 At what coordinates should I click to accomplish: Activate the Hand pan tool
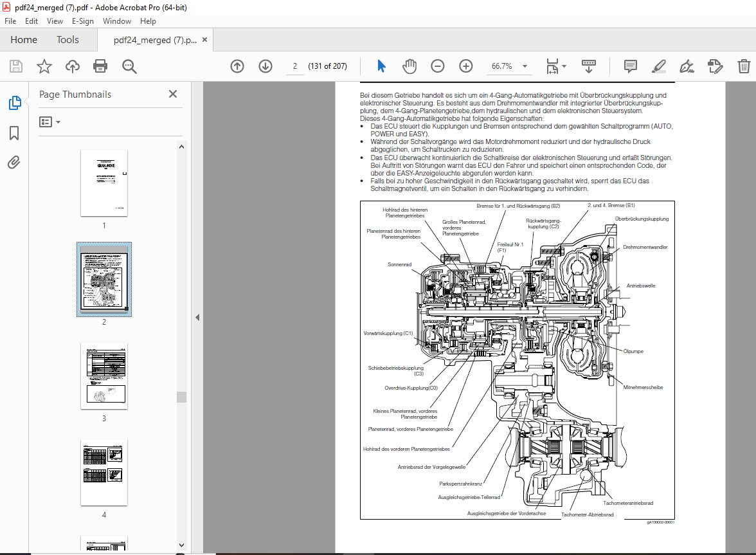click(x=410, y=66)
